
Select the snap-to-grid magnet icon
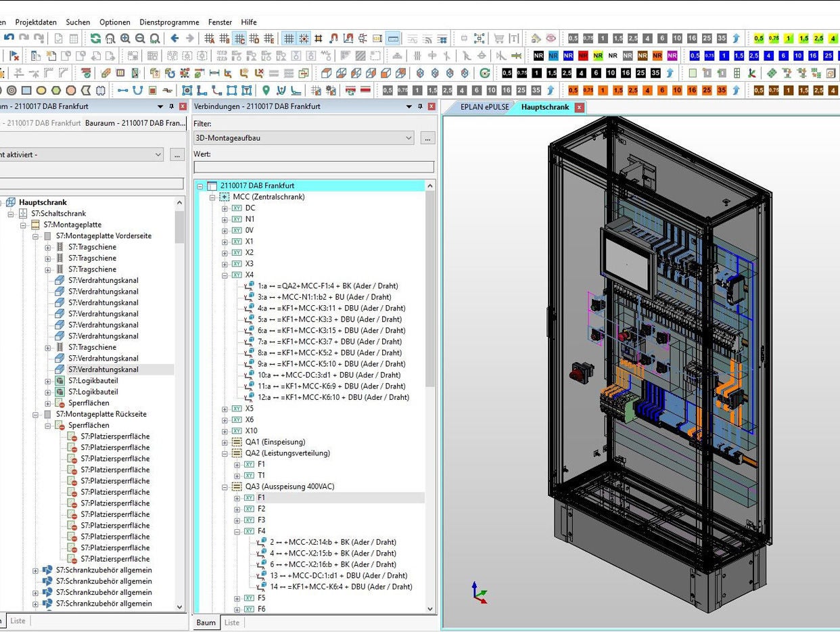[x=333, y=39]
